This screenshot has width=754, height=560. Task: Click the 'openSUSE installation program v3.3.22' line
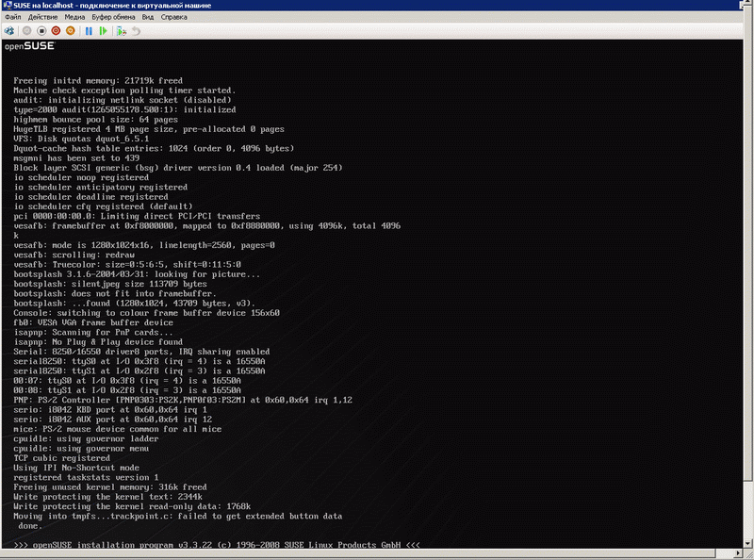(217, 545)
